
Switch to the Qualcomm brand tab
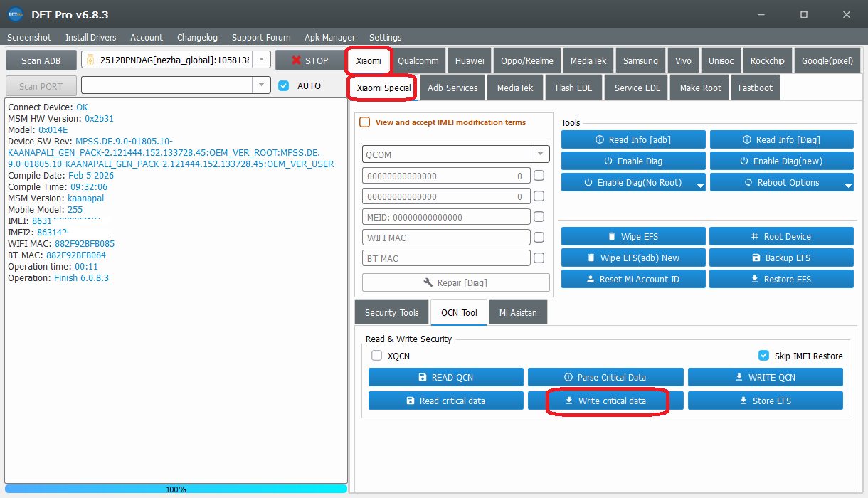[419, 60]
